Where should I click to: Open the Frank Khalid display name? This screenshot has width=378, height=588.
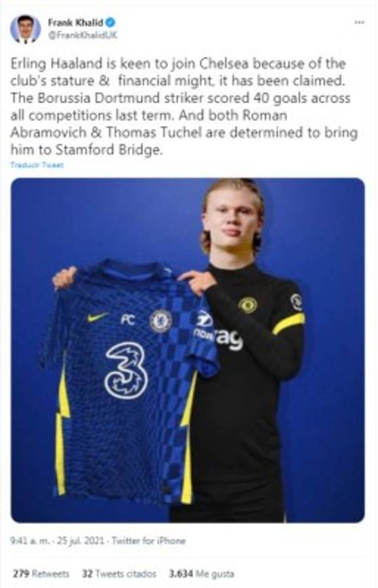pyautogui.click(x=75, y=22)
